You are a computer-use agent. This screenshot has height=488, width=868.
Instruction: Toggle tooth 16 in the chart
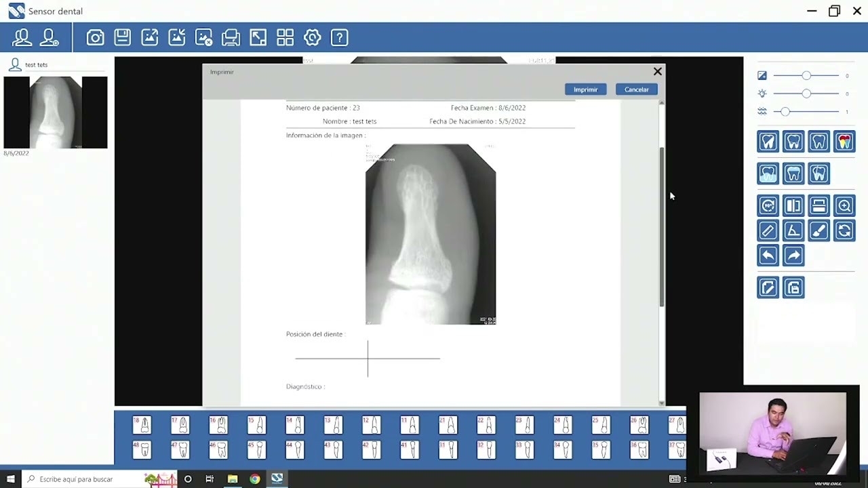(x=218, y=425)
